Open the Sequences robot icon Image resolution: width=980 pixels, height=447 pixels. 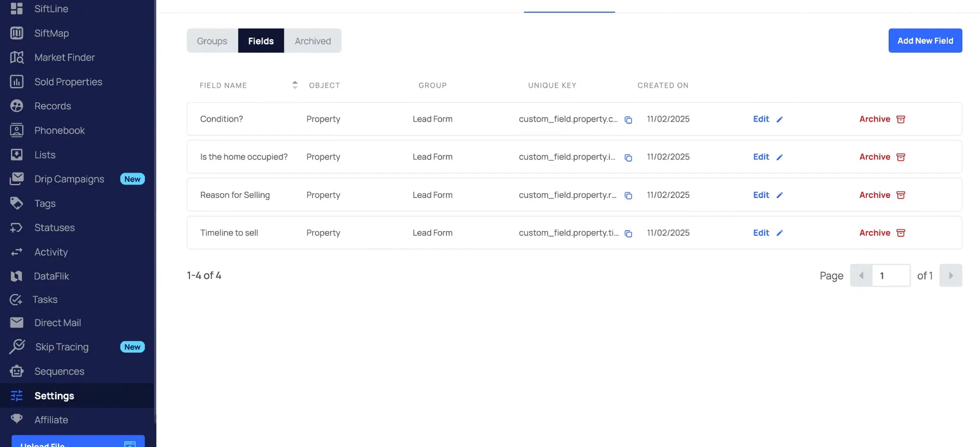coord(17,371)
